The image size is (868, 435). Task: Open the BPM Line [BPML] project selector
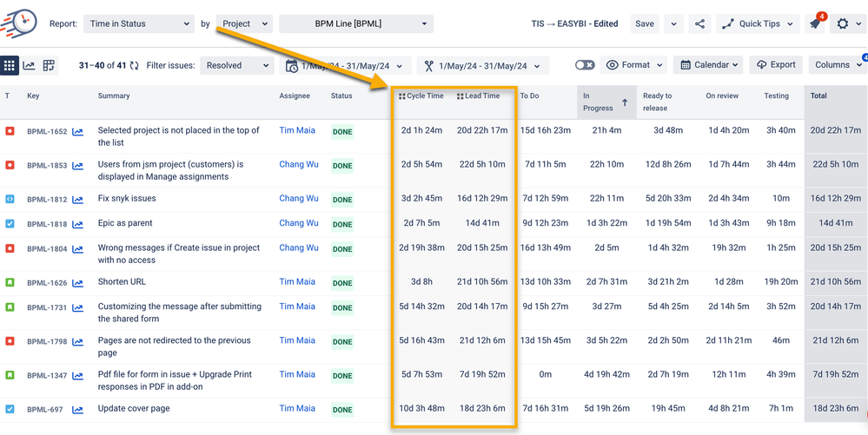[x=356, y=23]
